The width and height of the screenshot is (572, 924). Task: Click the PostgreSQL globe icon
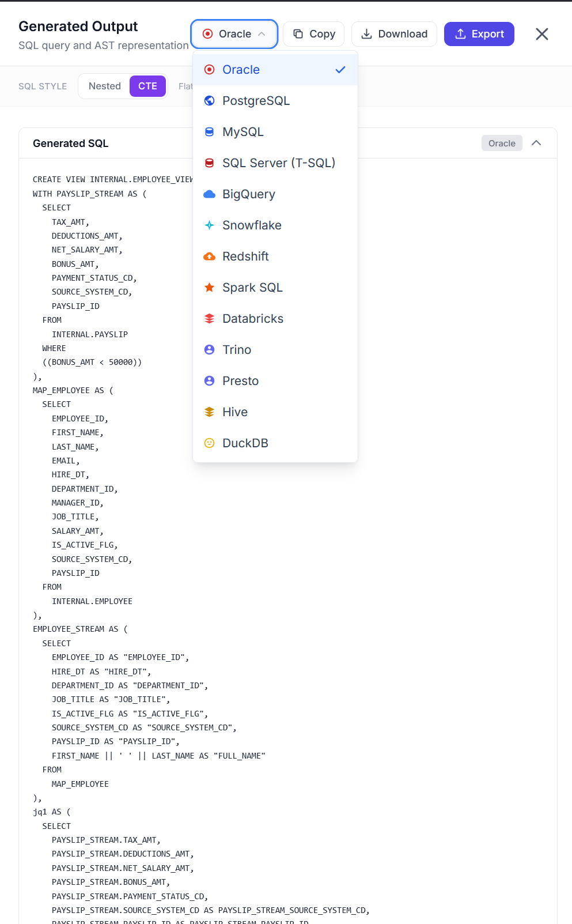tap(210, 101)
